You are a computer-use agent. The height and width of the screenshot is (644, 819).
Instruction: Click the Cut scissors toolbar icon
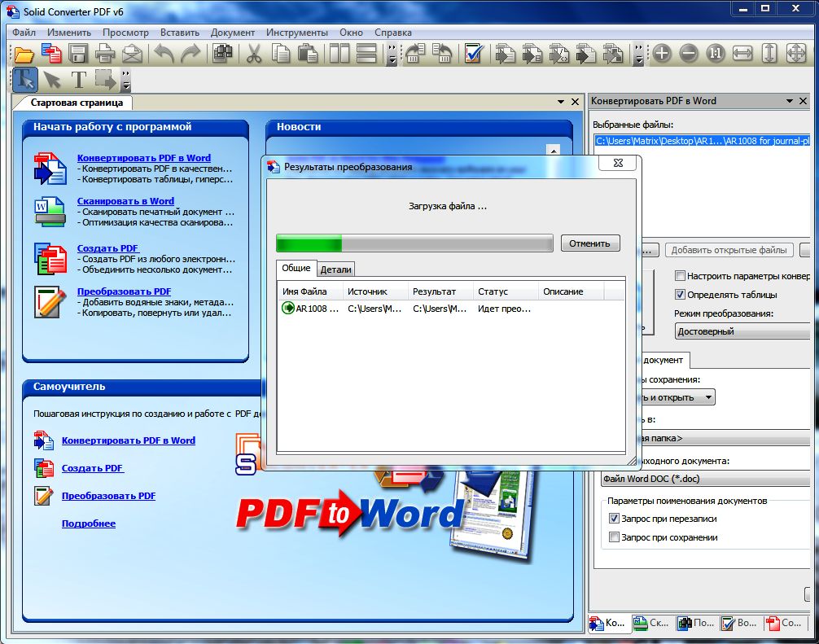(254, 55)
